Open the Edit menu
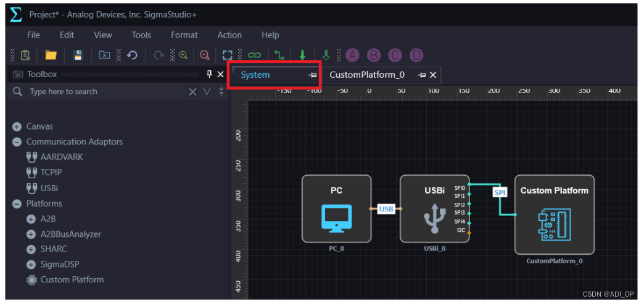644x304 pixels. click(67, 35)
